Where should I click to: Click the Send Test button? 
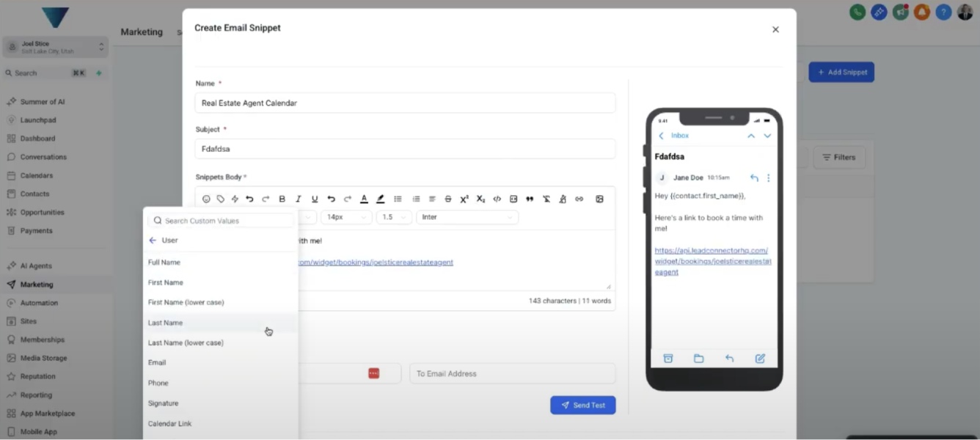[x=582, y=405]
